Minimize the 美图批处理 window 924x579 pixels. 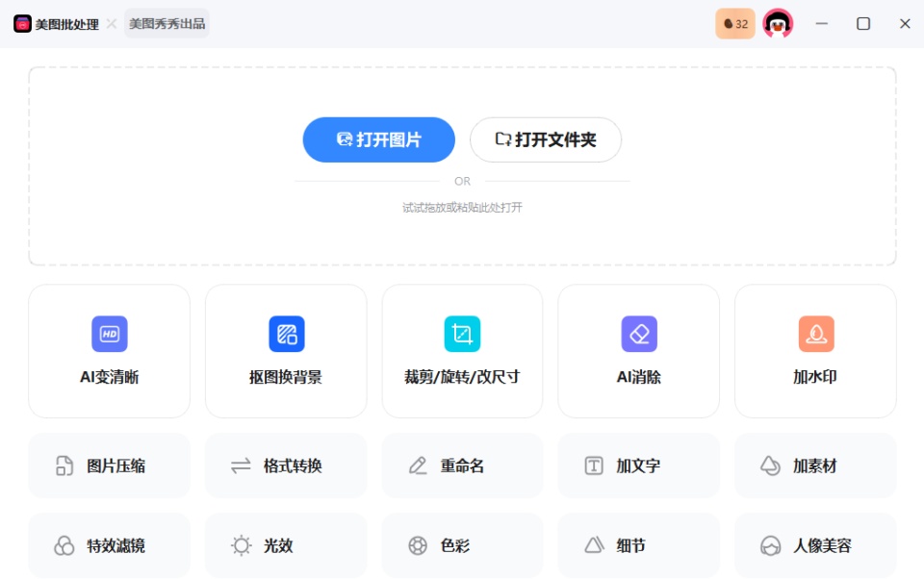click(x=821, y=23)
